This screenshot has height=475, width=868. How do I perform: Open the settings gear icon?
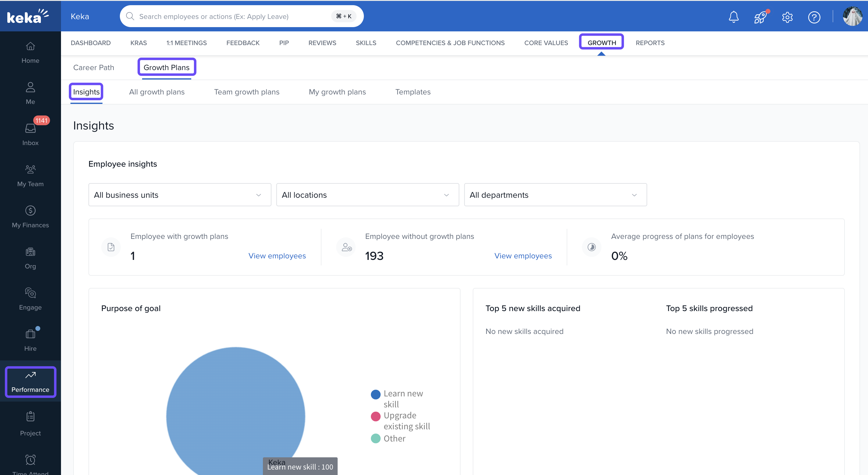coord(787,17)
